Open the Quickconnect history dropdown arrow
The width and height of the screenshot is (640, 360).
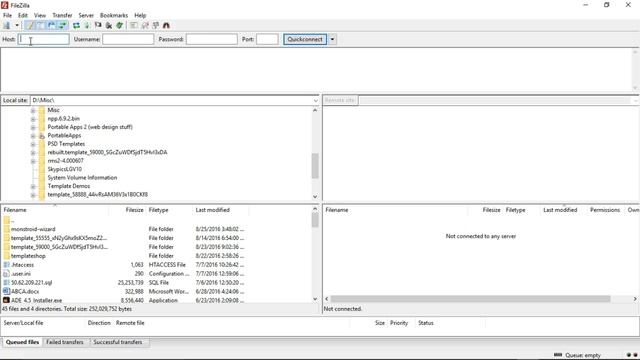click(332, 39)
